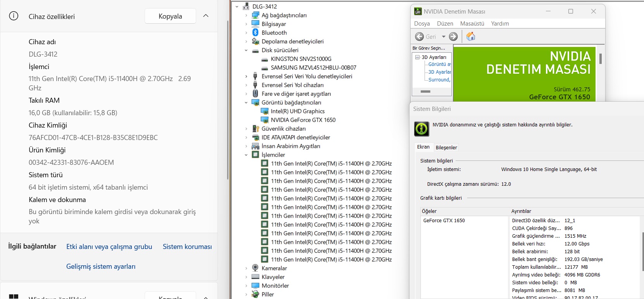The height and width of the screenshot is (299, 644).
Task: Select 3D Ayarları yönet link in task tree
Action: [x=440, y=72]
